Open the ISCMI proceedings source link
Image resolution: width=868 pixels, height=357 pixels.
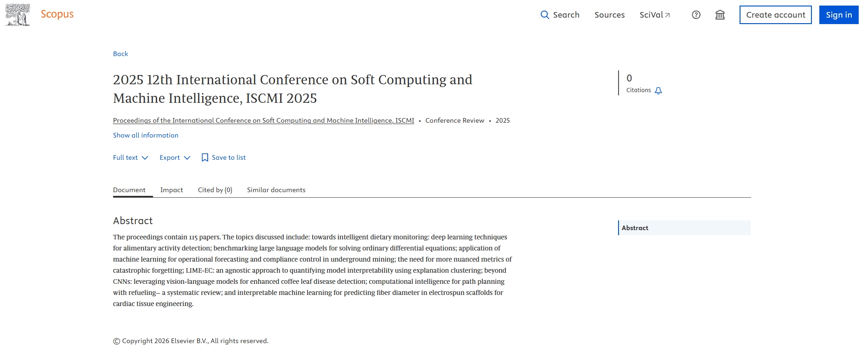coord(263,120)
